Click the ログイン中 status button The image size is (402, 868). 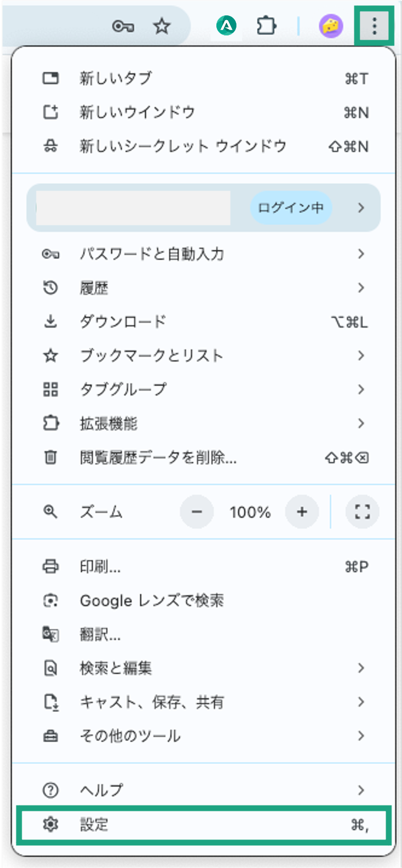click(291, 207)
